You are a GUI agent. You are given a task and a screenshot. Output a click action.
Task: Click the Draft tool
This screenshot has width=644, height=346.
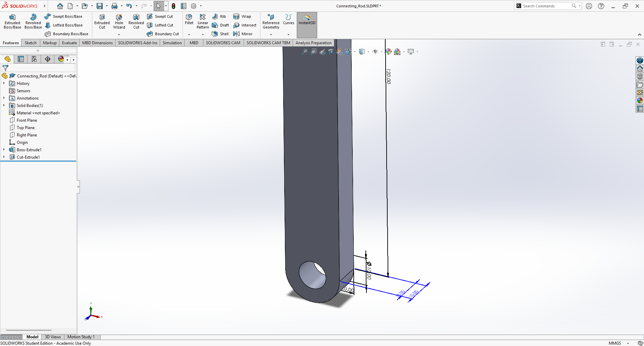point(220,25)
